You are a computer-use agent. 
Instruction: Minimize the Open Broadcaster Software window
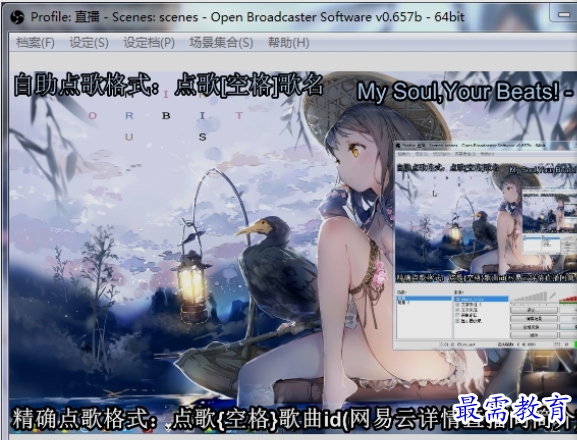563,14
